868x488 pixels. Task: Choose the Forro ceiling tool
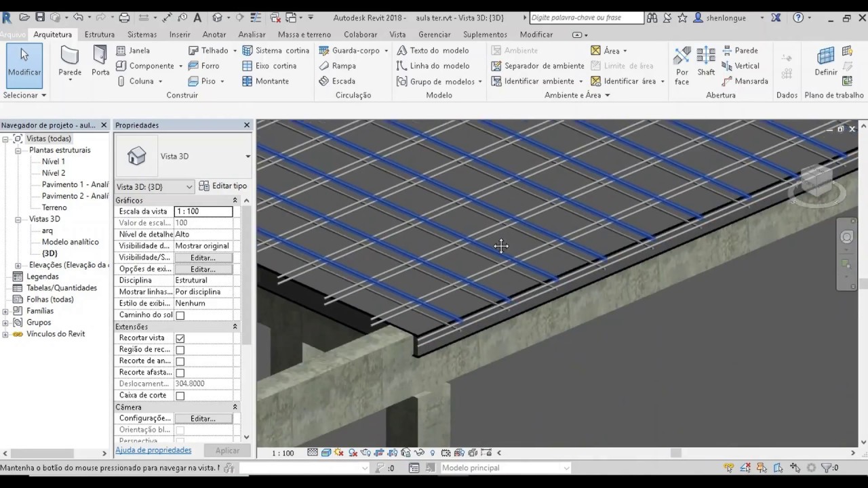pos(203,66)
